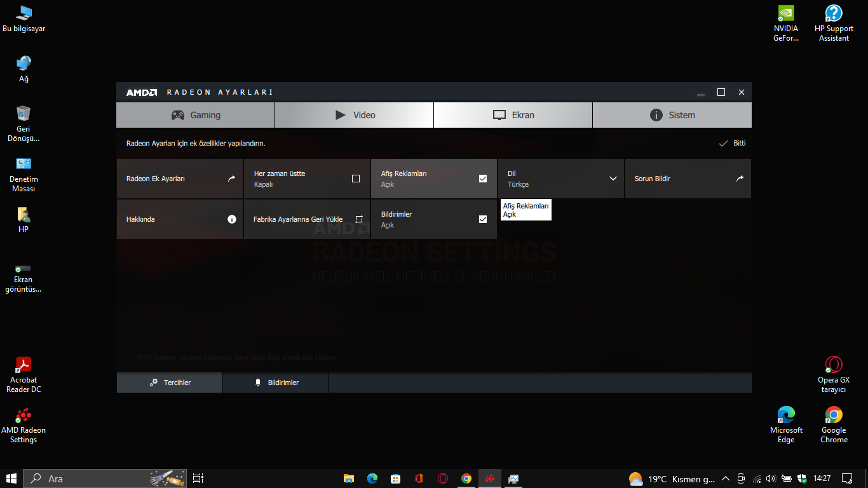Open Opera from the taskbar
Image resolution: width=868 pixels, height=488 pixels.
(x=443, y=478)
